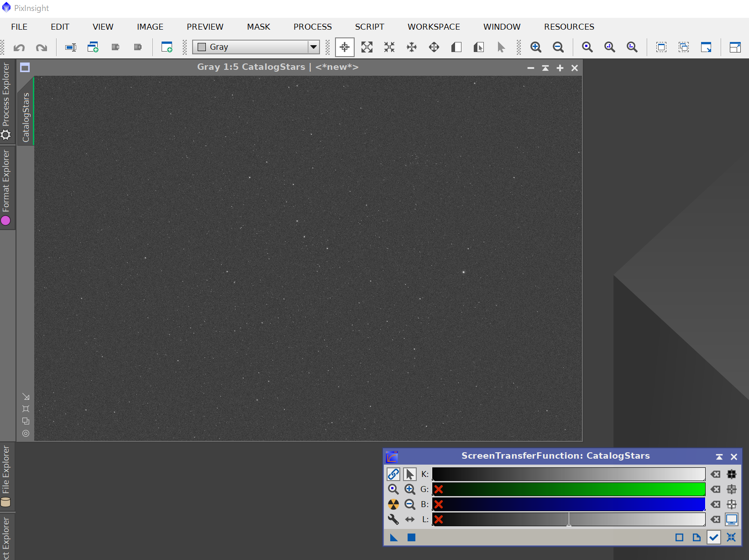Click image window view selector icon
The image size is (749, 560).
tap(25, 68)
